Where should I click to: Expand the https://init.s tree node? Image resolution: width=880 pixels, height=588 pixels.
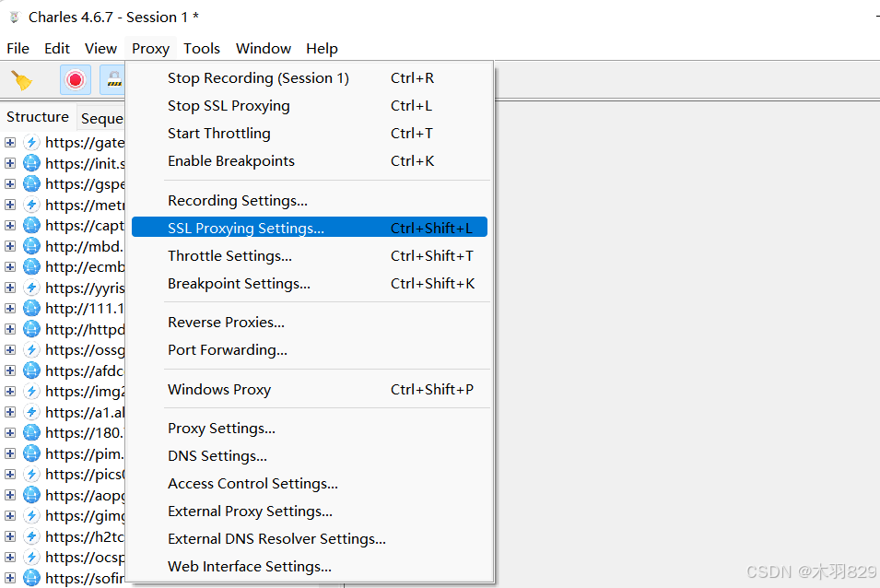coord(10,163)
